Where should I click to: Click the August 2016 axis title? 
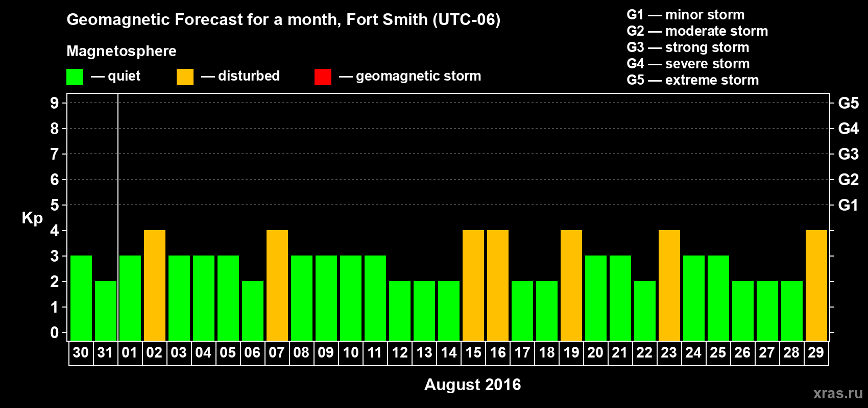click(473, 385)
